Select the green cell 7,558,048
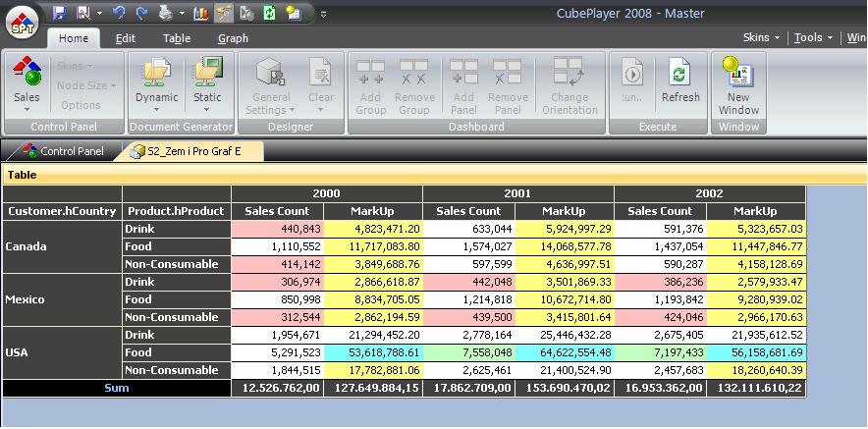868x429 pixels. click(469, 352)
